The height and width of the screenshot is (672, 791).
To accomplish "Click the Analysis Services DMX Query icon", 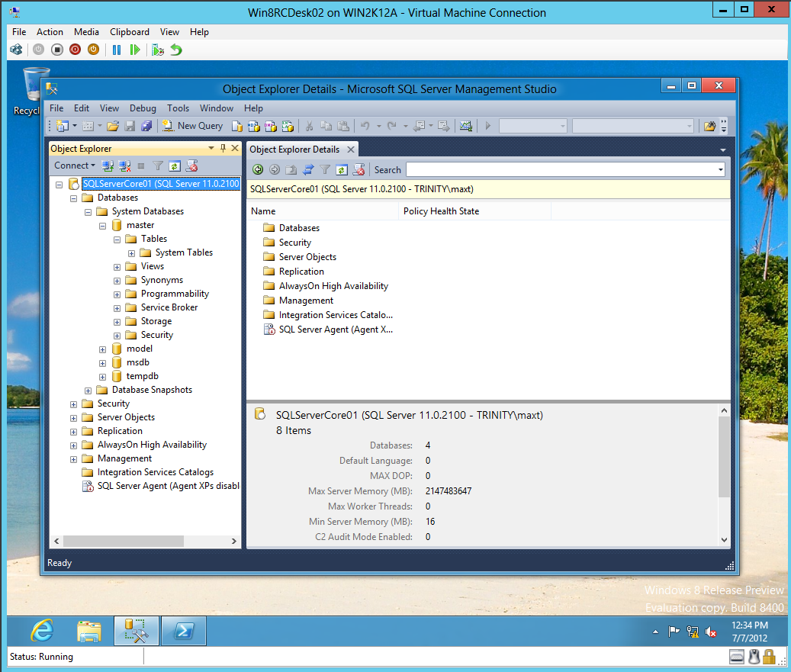I will point(270,126).
